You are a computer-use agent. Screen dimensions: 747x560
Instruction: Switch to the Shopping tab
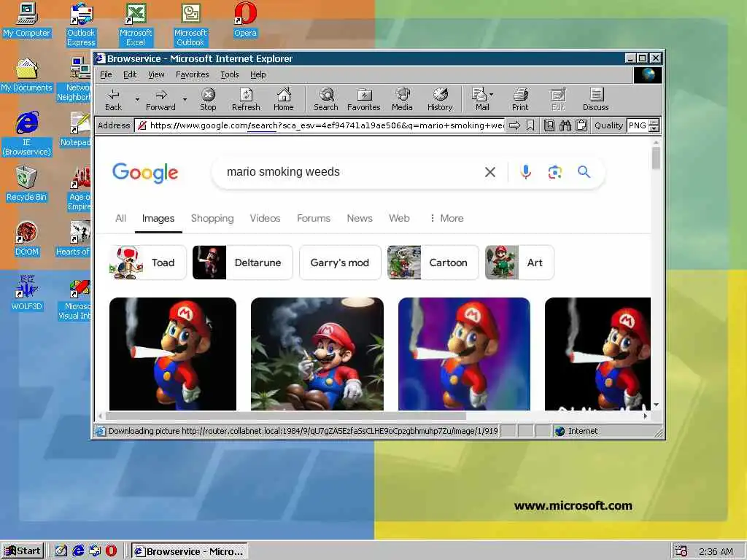(x=212, y=218)
